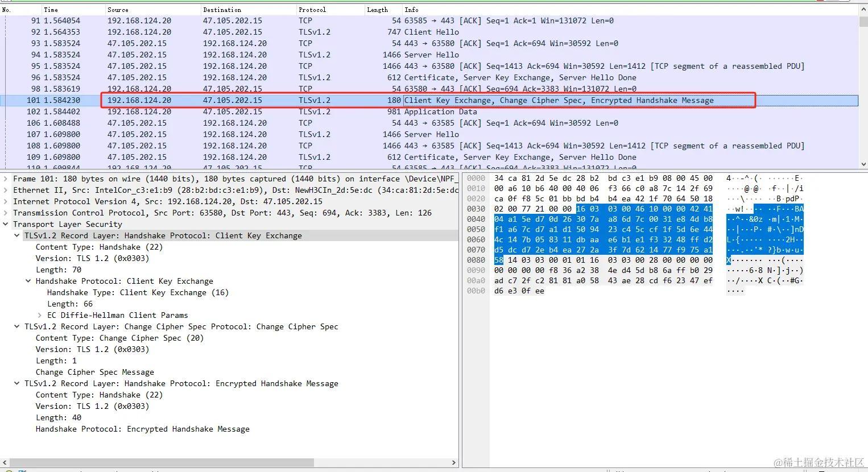Select packet 93 ACK row
Viewport: 868px width, 472px height.
click(x=429, y=43)
